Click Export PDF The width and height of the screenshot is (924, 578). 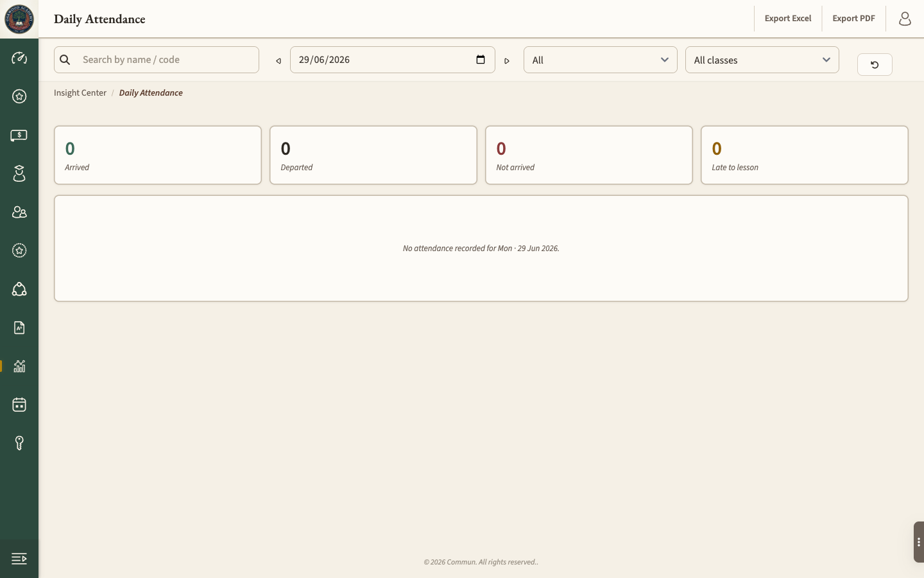point(853,19)
